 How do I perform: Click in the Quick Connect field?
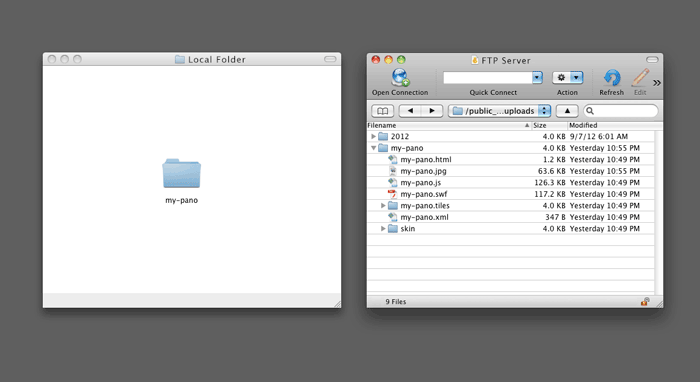coord(488,78)
